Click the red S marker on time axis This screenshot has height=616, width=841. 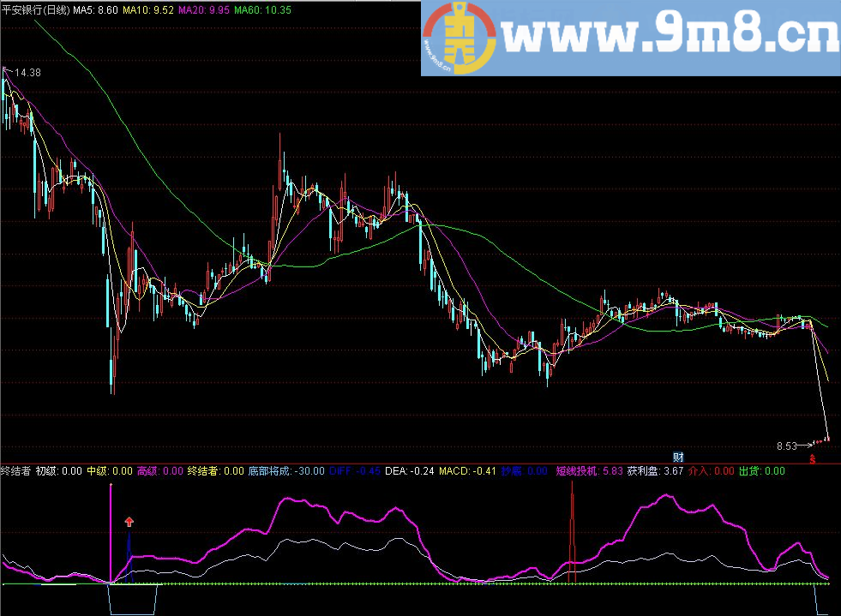[813, 459]
